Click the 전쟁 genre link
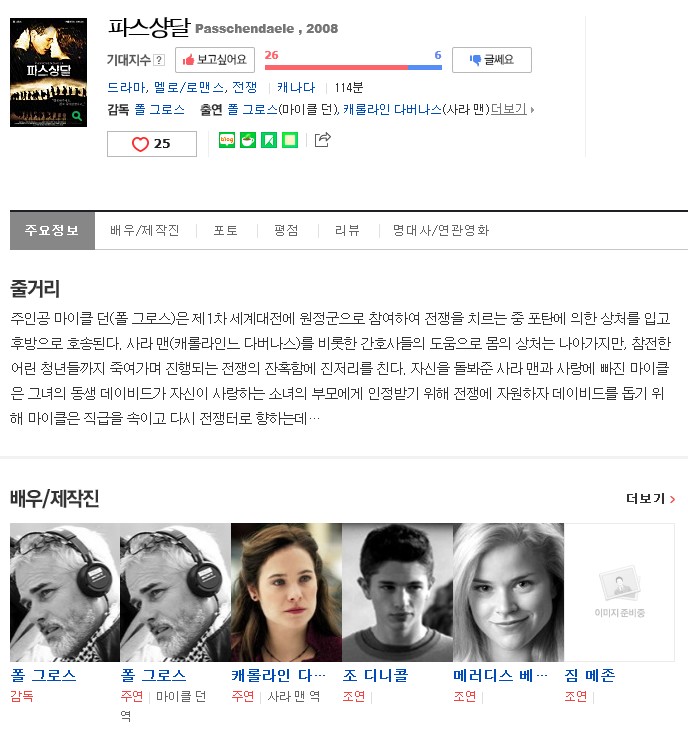 pos(245,87)
